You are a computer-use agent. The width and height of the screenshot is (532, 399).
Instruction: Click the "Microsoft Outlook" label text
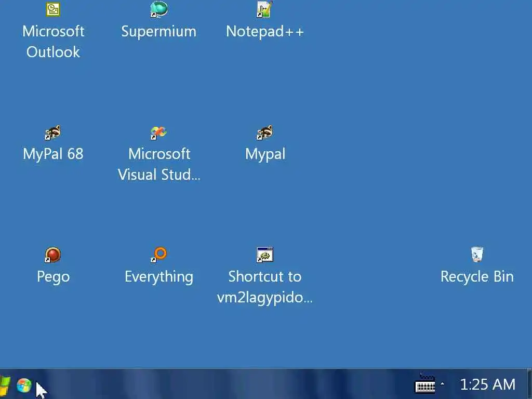click(54, 42)
